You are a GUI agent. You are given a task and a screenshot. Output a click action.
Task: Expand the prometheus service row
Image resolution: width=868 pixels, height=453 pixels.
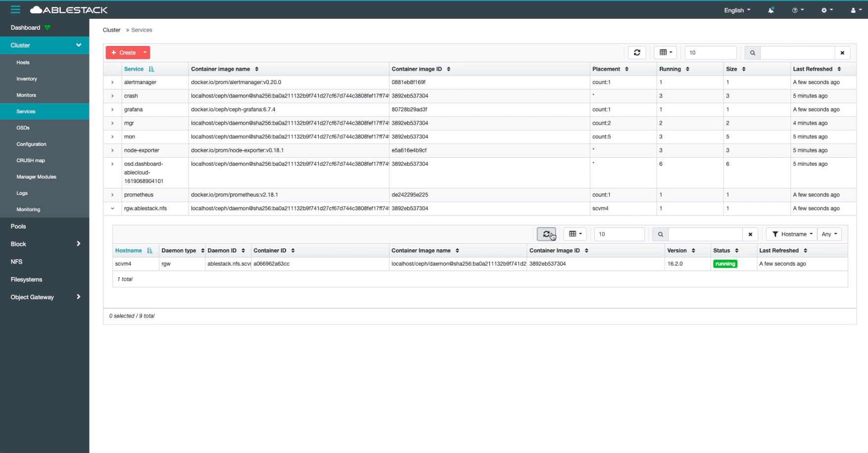point(112,195)
